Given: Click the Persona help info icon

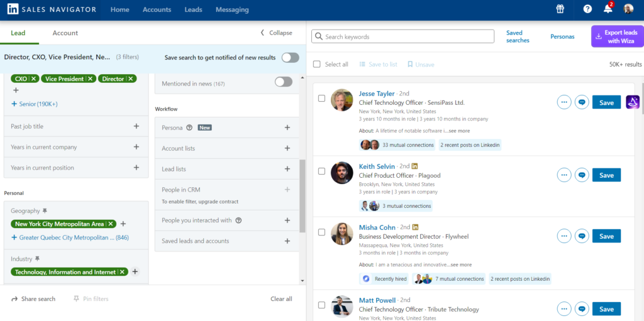Looking at the screenshot, I should (x=189, y=128).
